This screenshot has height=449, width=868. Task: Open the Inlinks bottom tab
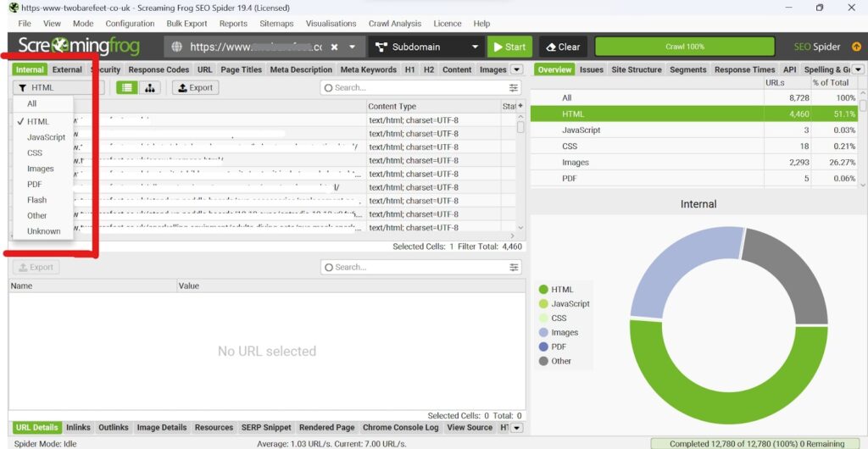[78, 428]
